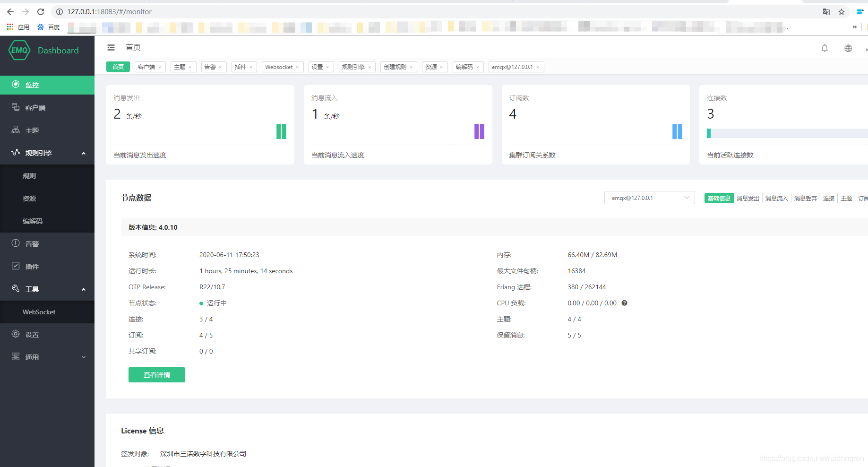Click the connection count progress bar
Image resolution: width=868 pixels, height=467 pixels.
tap(787, 133)
